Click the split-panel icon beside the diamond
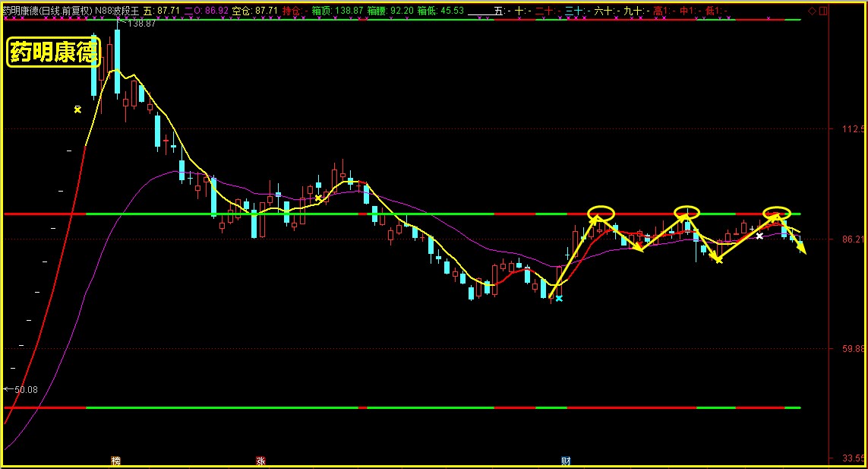The width and height of the screenshot is (868, 469). tap(823, 11)
